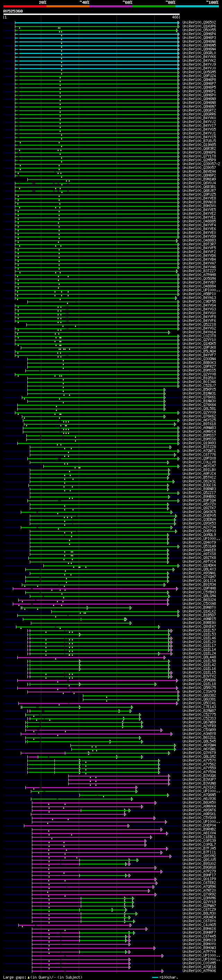
Task: Open hit UniRef100_C0LLV8
Action: click(199, 462)
